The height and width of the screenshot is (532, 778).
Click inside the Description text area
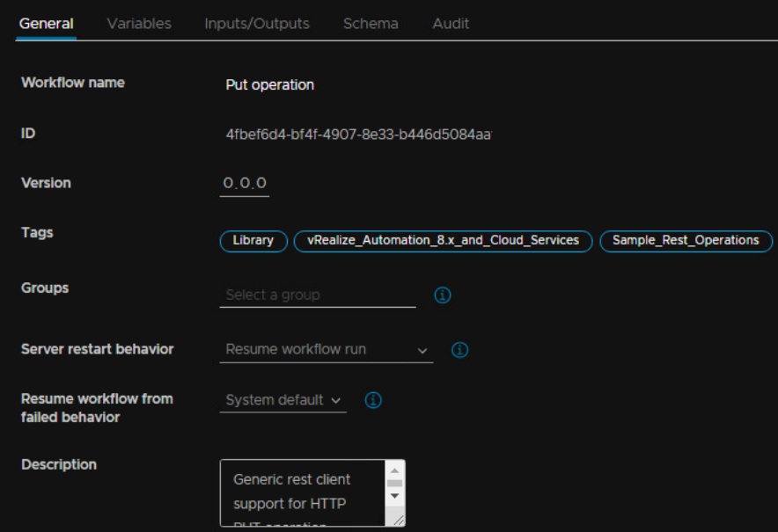[303, 492]
